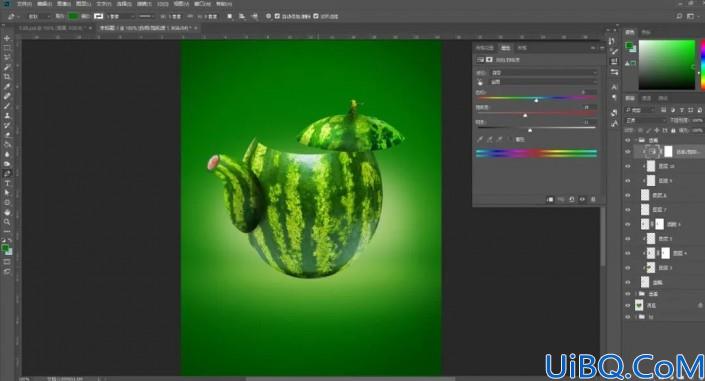705x381 pixels.
Task: Open the 滤镜 (Filter) menu
Action: (144, 4)
